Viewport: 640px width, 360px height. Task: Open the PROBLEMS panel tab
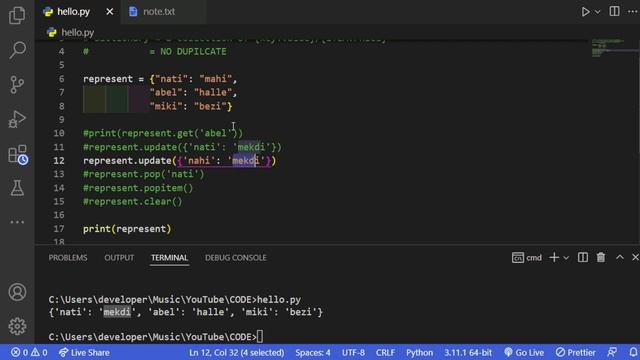(x=68, y=258)
